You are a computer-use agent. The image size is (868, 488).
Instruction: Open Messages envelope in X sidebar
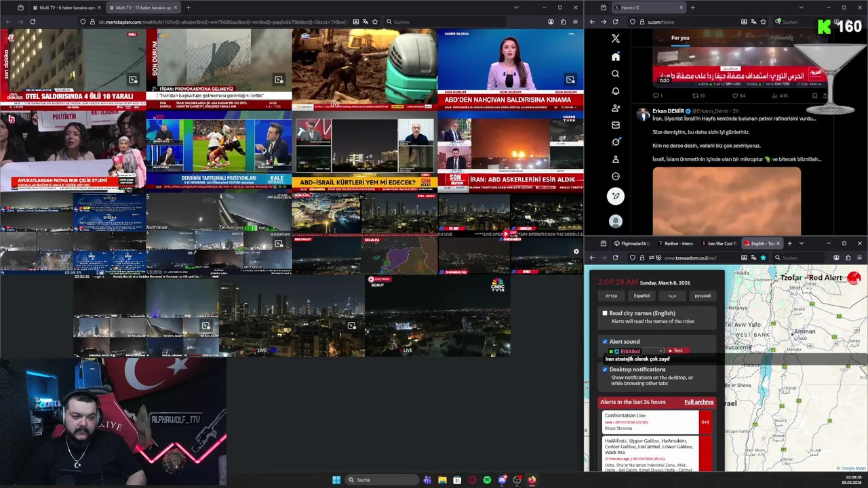click(x=616, y=125)
